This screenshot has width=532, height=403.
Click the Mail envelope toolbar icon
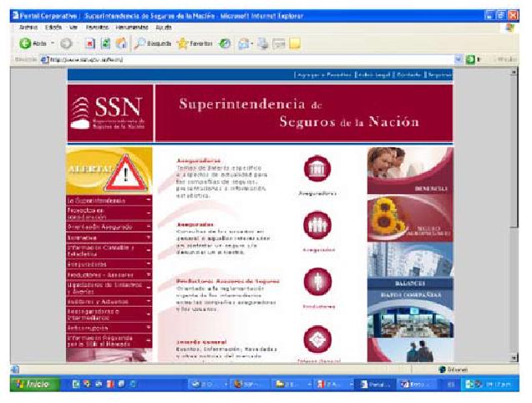[243, 43]
